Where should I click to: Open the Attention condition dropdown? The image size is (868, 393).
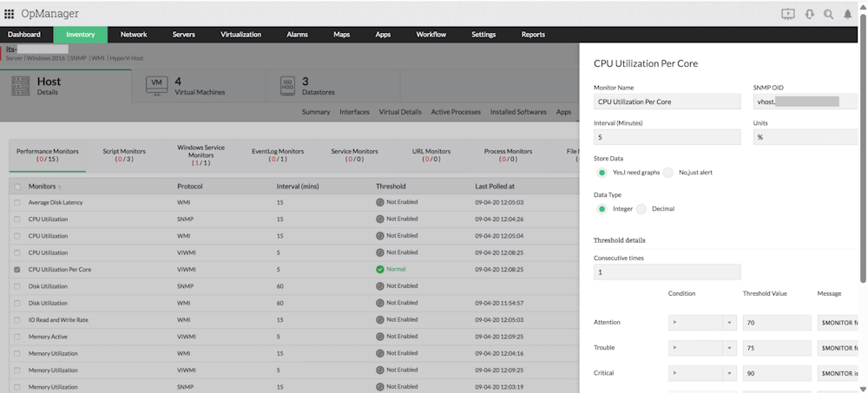[x=702, y=323]
